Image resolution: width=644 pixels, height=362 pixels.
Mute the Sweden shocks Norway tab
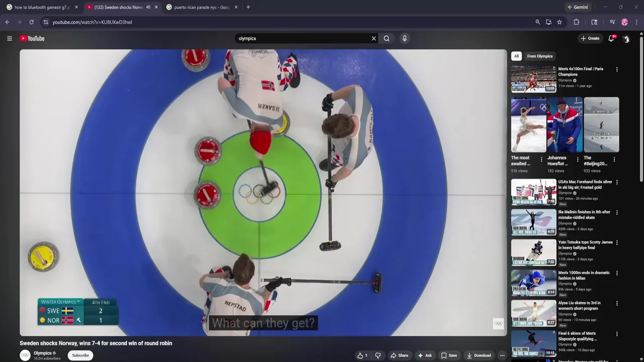coord(148,7)
